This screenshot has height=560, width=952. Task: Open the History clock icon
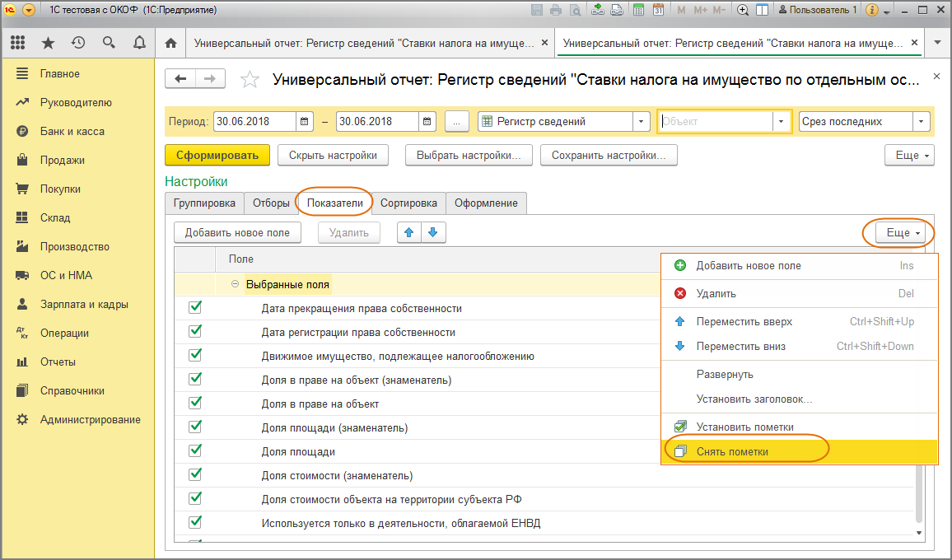(78, 43)
